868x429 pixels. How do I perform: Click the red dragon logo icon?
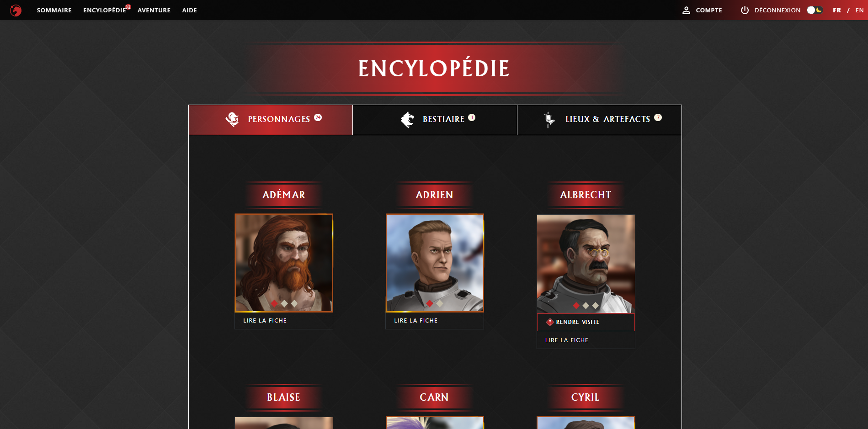(16, 10)
